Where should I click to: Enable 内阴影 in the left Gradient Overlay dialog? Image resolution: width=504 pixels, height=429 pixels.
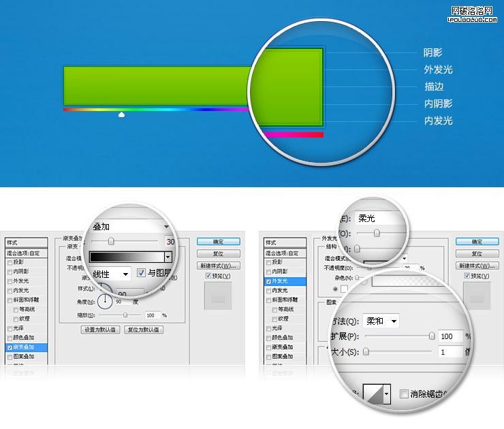10,272
